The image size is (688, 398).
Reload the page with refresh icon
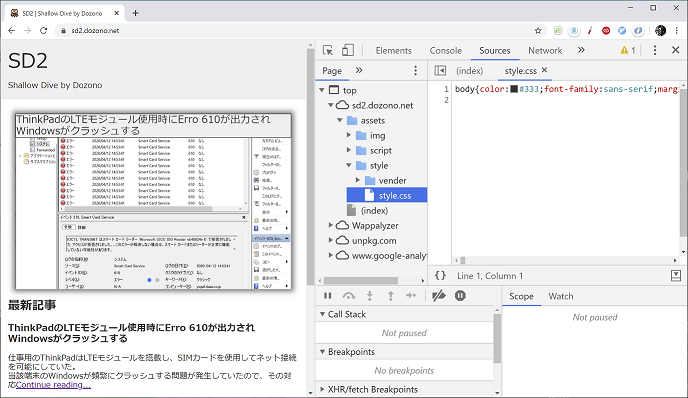(x=43, y=30)
